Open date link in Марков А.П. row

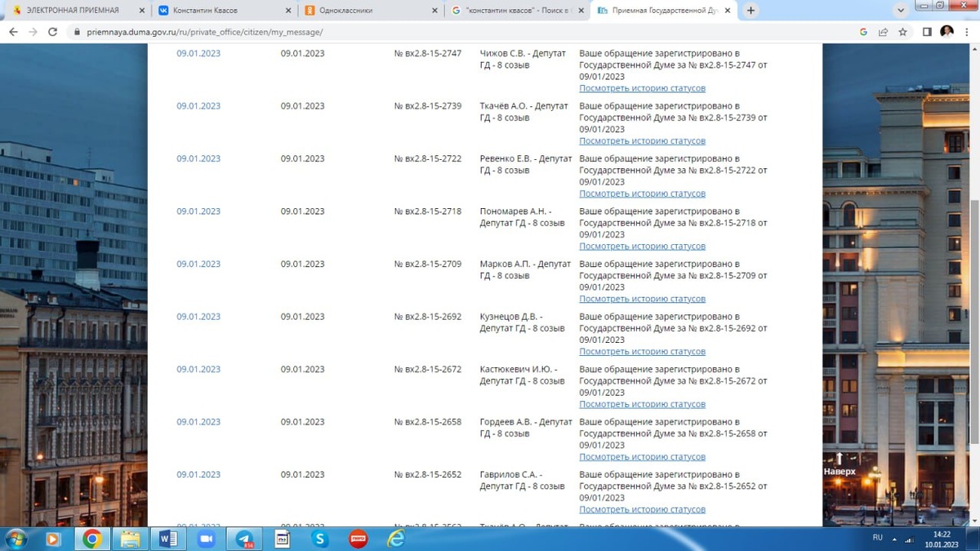[x=198, y=264]
